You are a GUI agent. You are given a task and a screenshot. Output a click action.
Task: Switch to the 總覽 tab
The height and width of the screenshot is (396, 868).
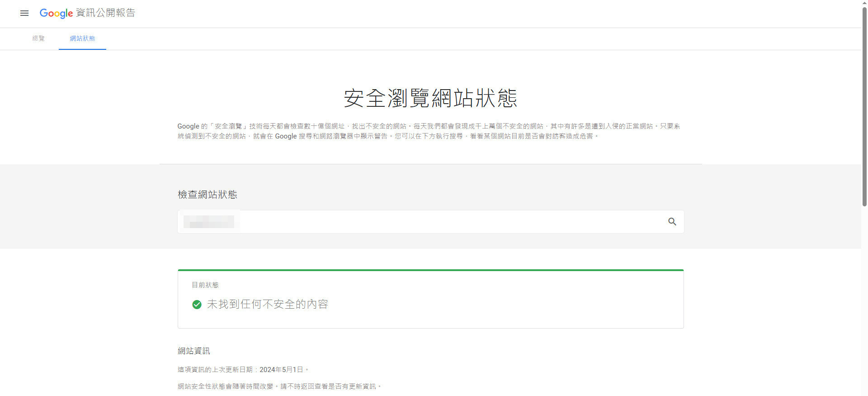coord(38,38)
